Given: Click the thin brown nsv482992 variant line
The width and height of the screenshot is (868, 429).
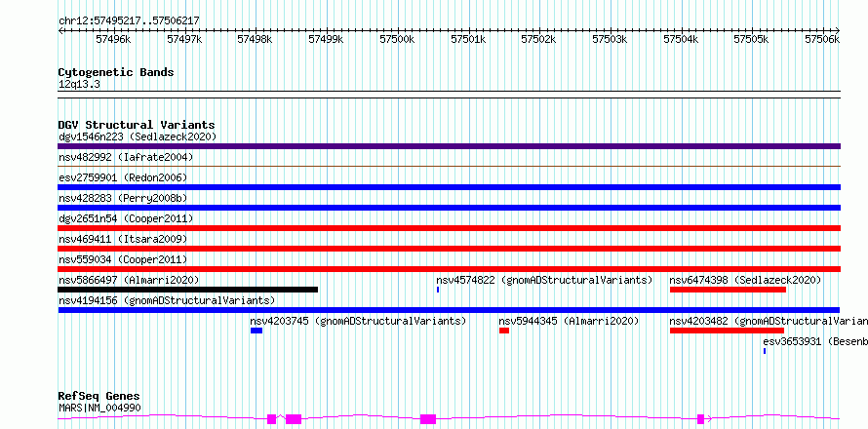Looking at the screenshot, I should click(449, 166).
